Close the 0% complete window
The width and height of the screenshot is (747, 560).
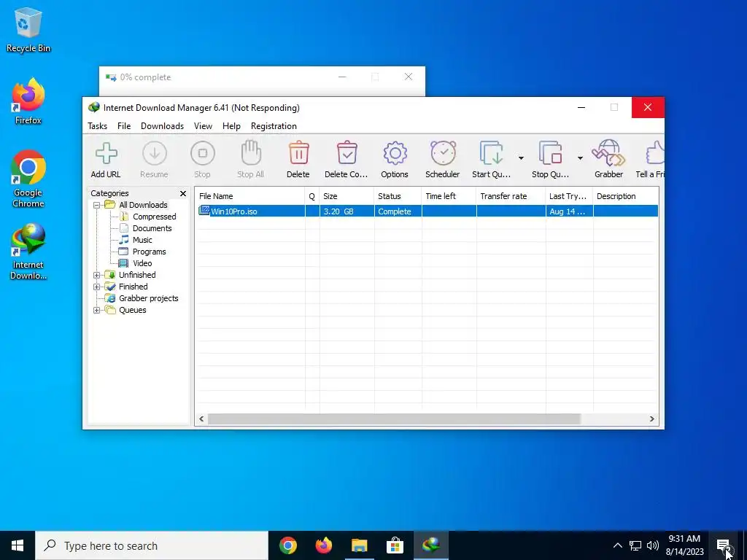pos(409,77)
